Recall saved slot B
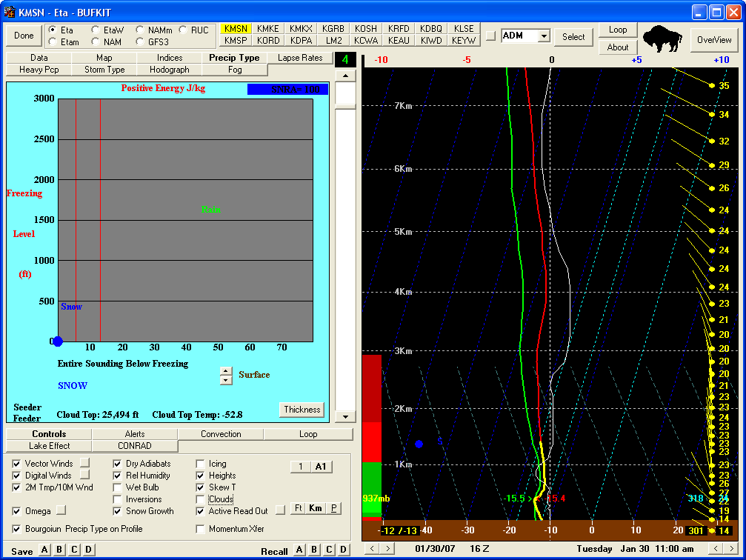Viewport: 746px width, 560px height. (x=314, y=550)
